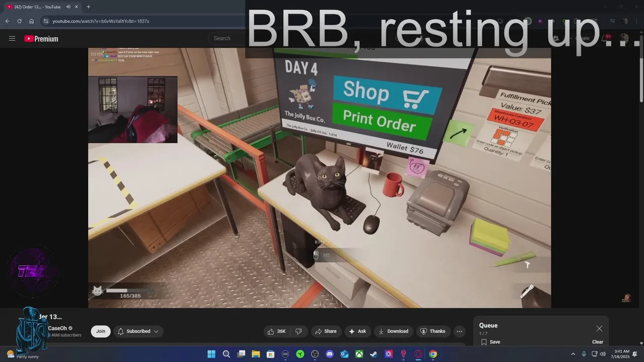Open Xbox app from taskbar

click(x=359, y=354)
